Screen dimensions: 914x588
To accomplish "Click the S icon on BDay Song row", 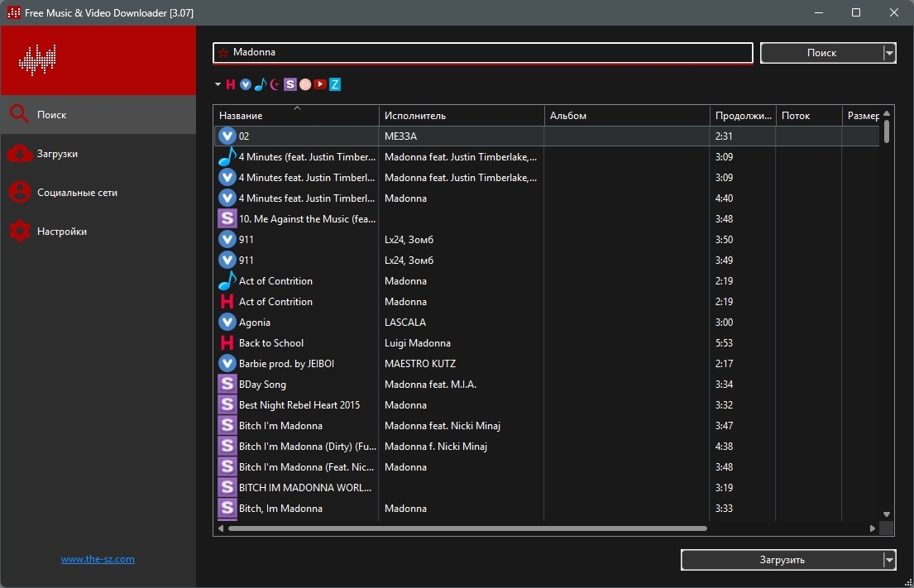I will point(227,384).
